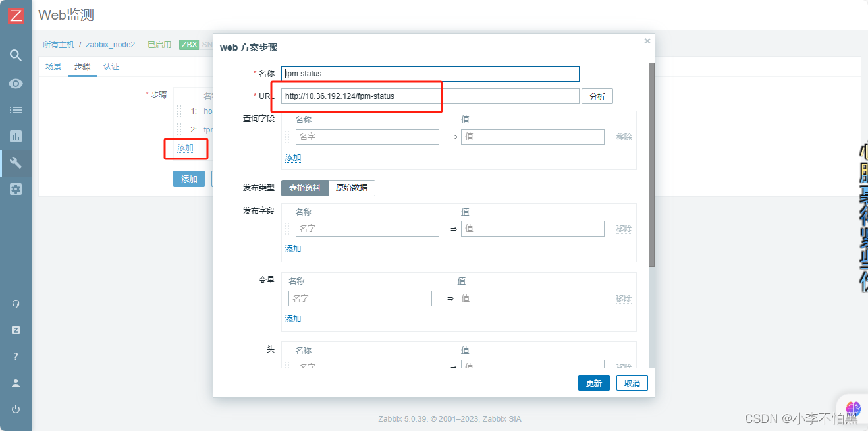Focus the 查询字段 值 input
Screen dimensions: 868x431
coord(533,137)
